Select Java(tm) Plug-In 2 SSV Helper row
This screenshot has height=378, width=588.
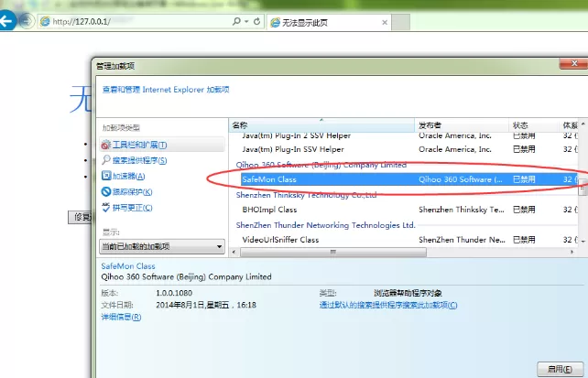(x=408, y=135)
